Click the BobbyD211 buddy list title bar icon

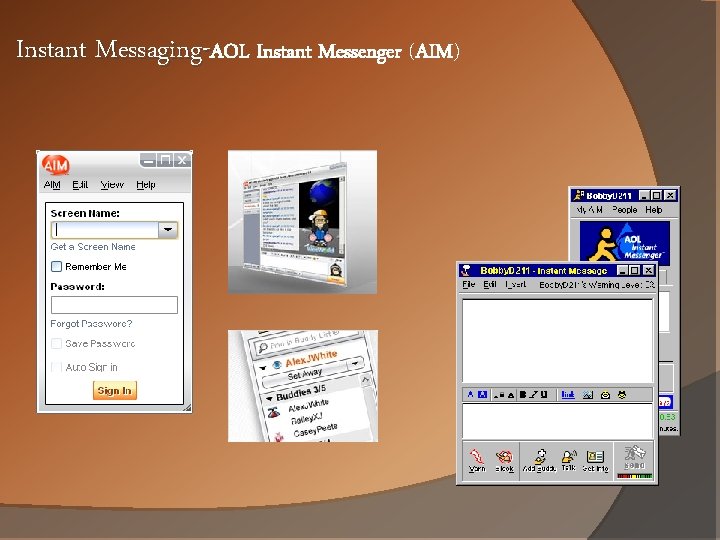578,196
